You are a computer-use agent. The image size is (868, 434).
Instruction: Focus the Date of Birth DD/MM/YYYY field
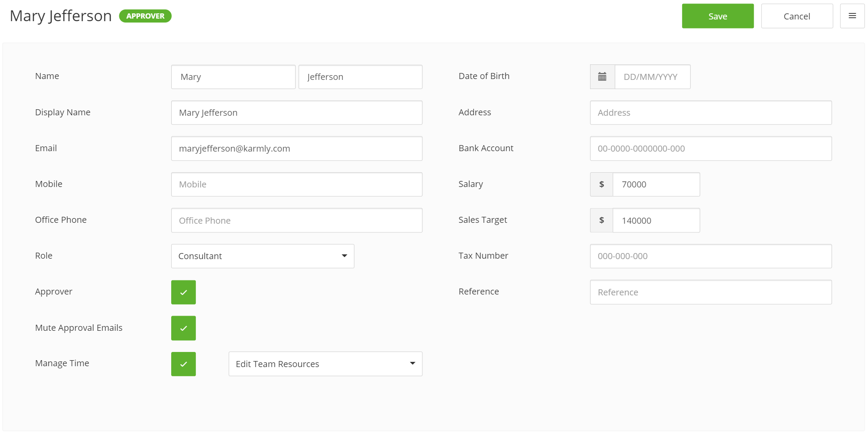click(652, 77)
